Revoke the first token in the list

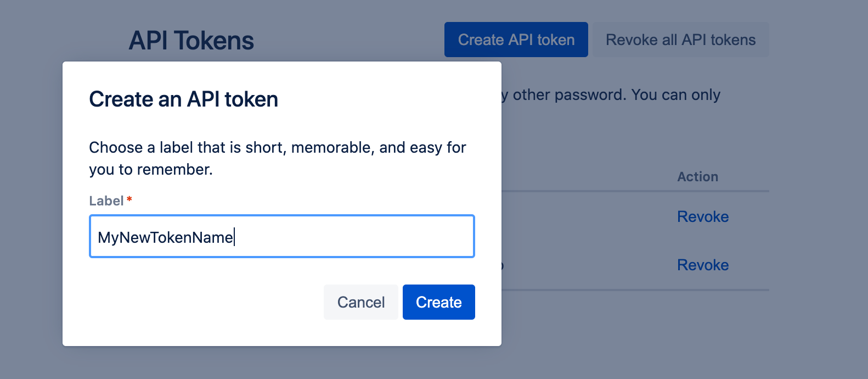(702, 216)
